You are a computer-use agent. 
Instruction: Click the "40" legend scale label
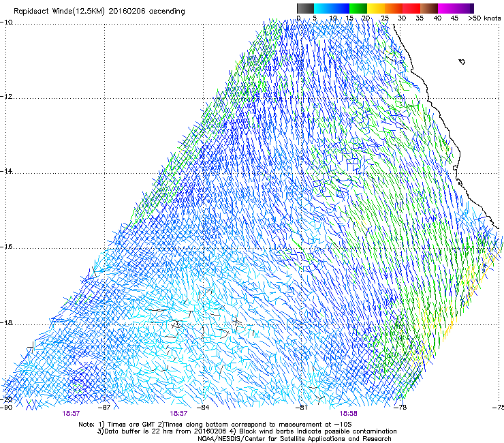[437, 18]
